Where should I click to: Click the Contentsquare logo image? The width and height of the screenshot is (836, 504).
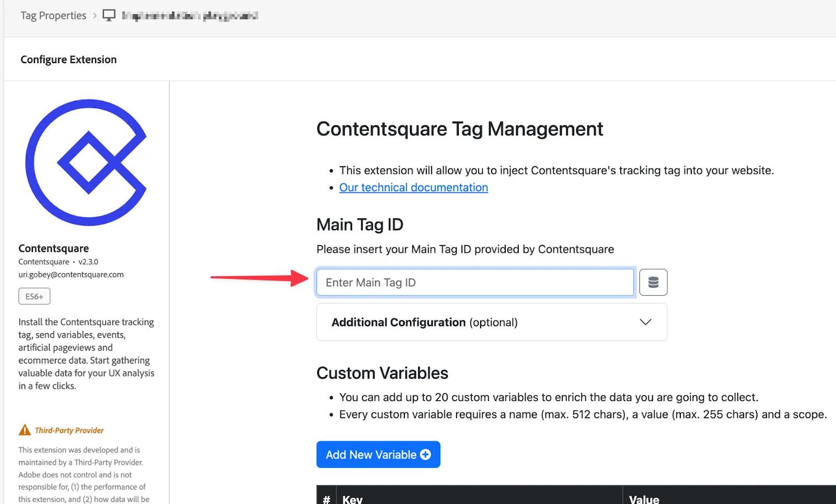86,162
